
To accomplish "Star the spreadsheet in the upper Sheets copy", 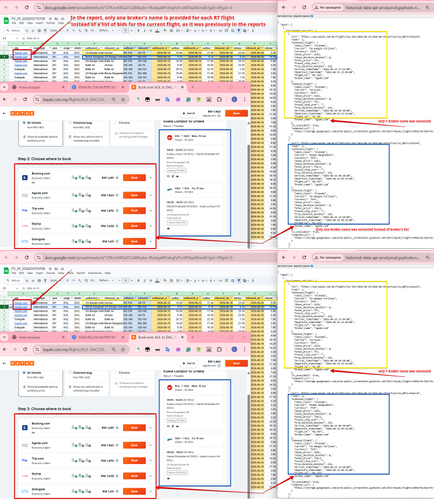I will [50, 19].
